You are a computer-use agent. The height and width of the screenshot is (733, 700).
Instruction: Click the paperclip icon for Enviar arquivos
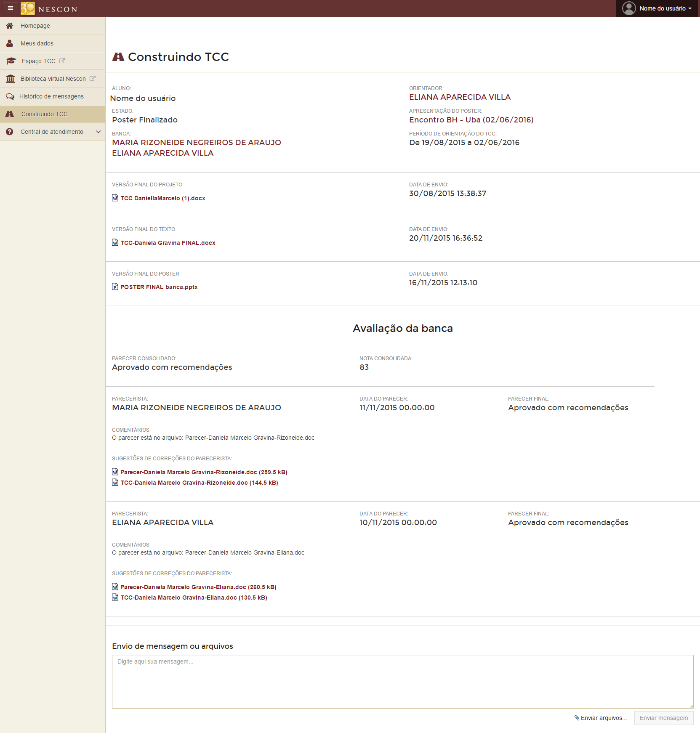[577, 718]
